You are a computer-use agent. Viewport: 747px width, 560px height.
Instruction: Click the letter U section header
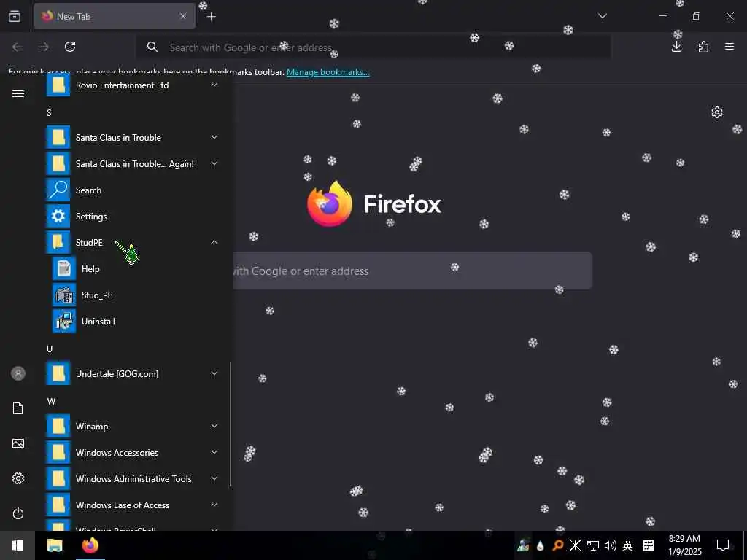click(50, 349)
